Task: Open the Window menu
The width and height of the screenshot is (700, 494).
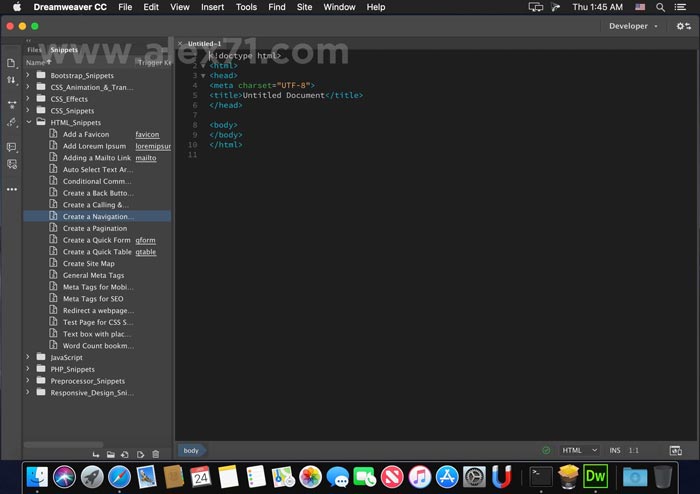Action: click(x=339, y=7)
